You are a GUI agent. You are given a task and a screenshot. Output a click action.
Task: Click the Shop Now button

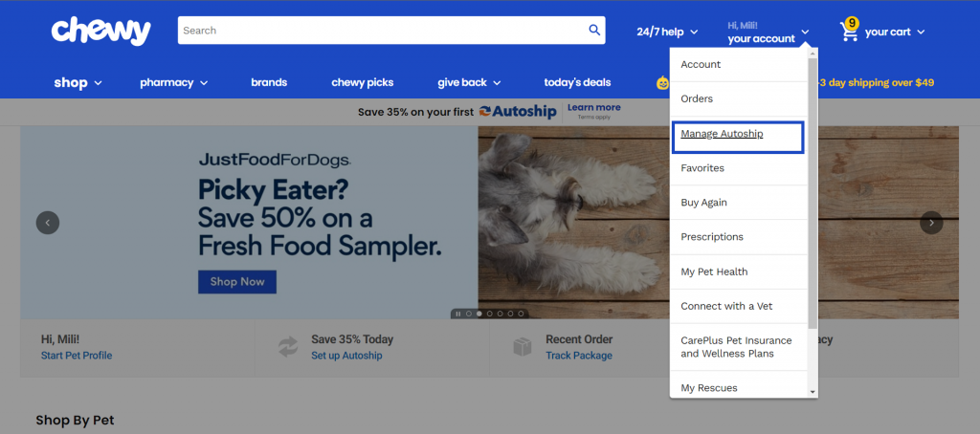coord(237,282)
